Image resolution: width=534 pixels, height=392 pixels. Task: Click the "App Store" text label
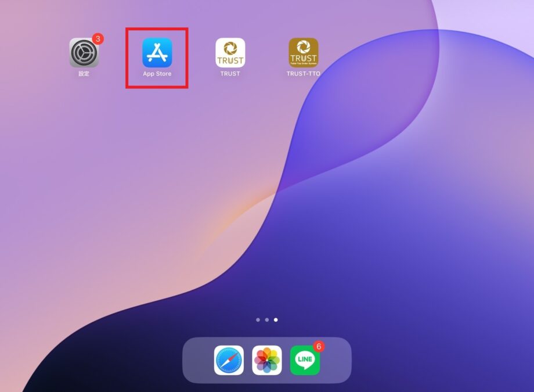[x=157, y=74]
